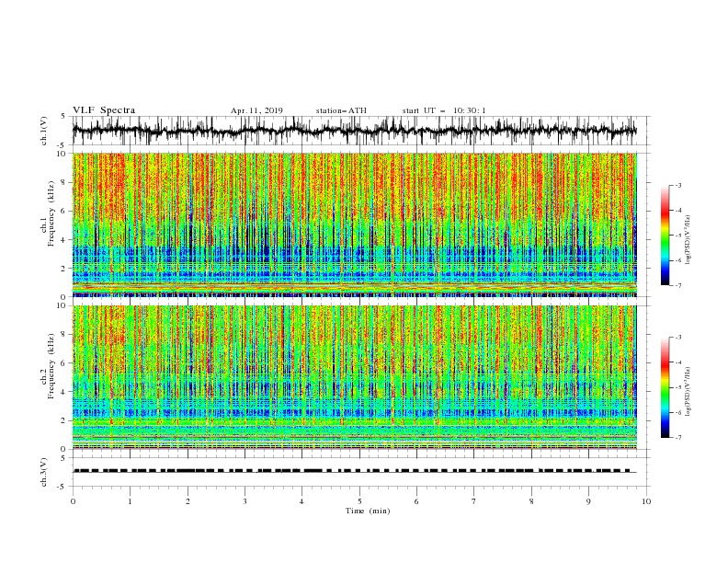Click the "-5" label on lower colorbar
The image size is (728, 563).
678,387
